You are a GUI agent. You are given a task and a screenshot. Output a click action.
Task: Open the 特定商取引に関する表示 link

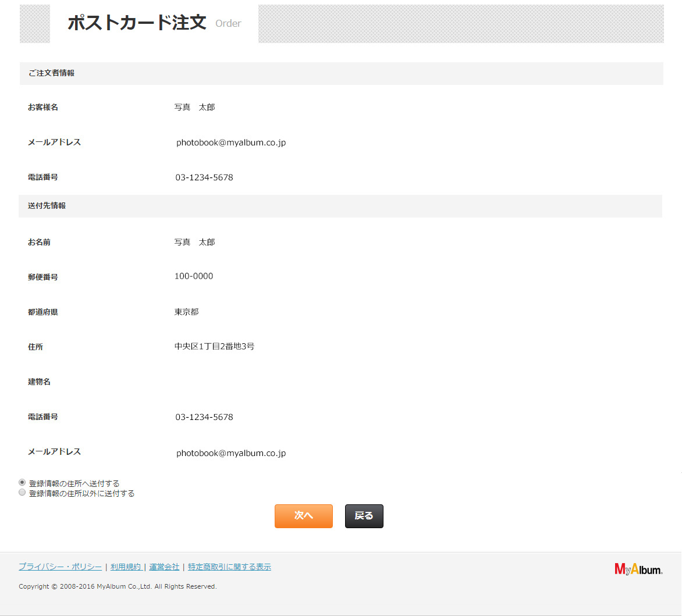click(229, 567)
